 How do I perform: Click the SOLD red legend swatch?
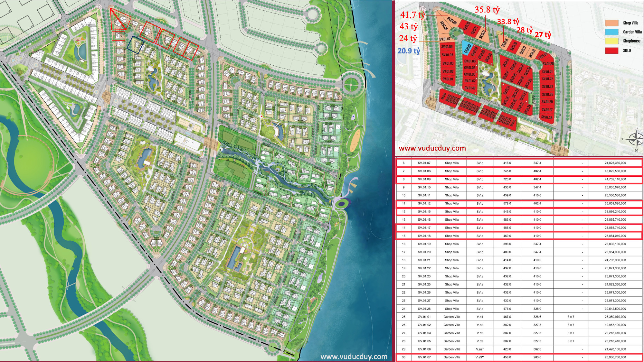[611, 51]
